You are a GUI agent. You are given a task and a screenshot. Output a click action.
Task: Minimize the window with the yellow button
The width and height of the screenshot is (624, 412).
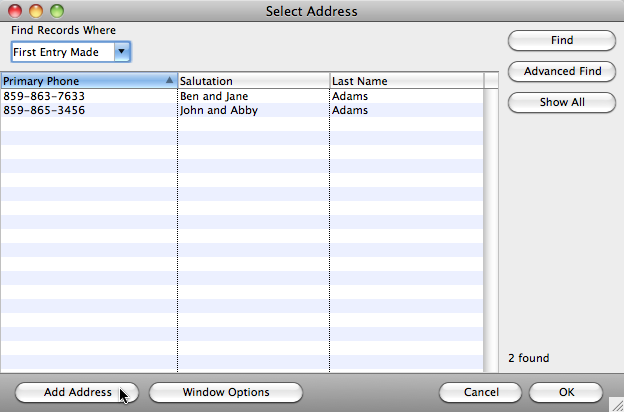(35, 11)
